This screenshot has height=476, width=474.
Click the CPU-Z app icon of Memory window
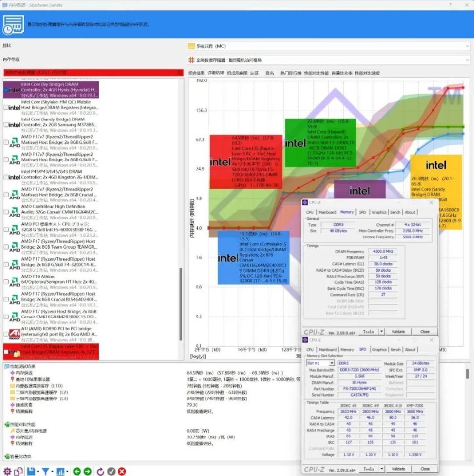pos(305,202)
